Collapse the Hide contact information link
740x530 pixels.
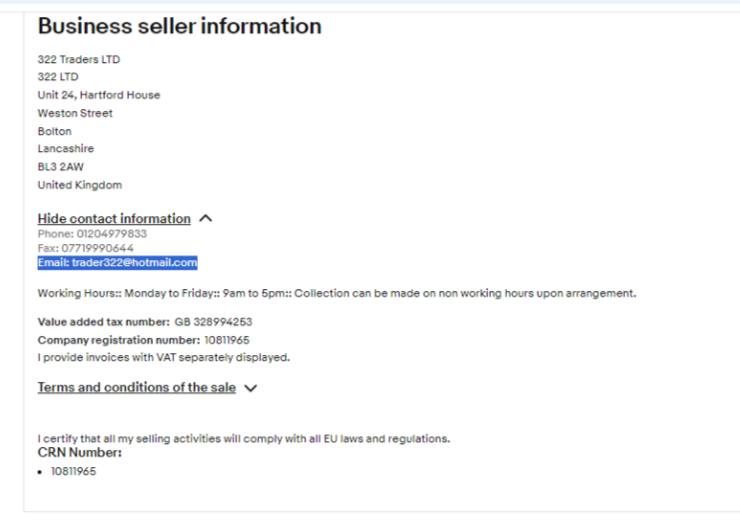coord(114,218)
